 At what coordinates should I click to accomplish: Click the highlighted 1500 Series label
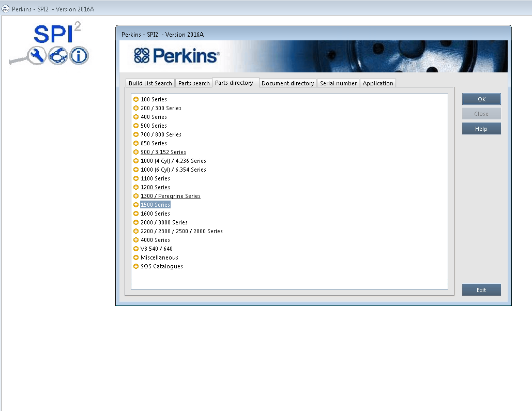click(x=156, y=205)
